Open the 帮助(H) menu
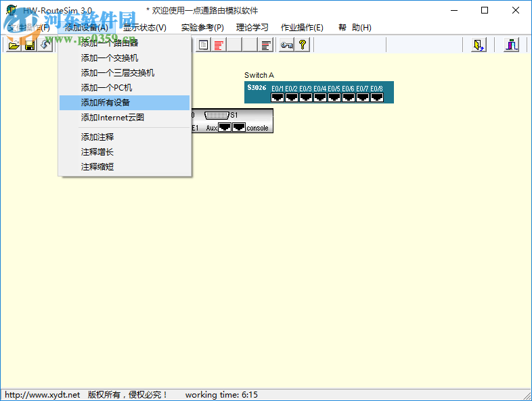Screen dimensions: 532x401 tap(355, 28)
